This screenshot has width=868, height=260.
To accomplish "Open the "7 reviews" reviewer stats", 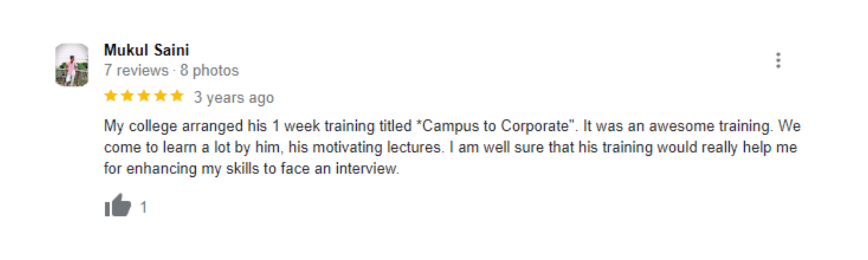I will click(x=136, y=70).
